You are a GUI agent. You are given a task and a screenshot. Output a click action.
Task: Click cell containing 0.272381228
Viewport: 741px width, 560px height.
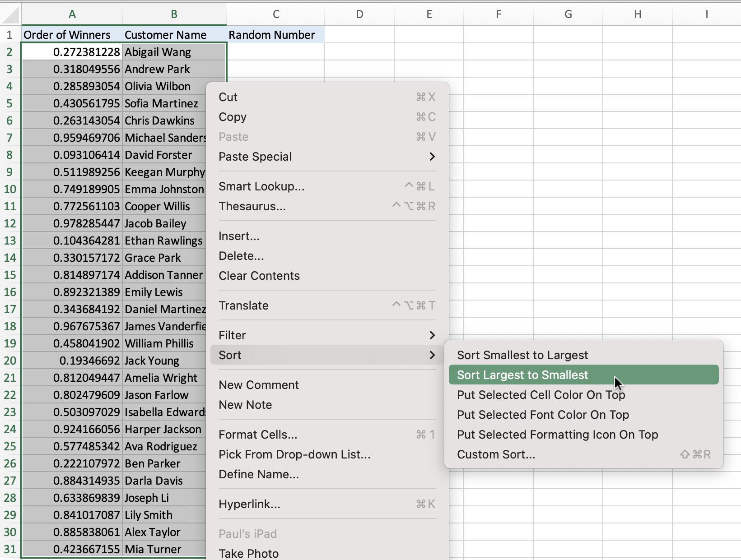pos(72,52)
